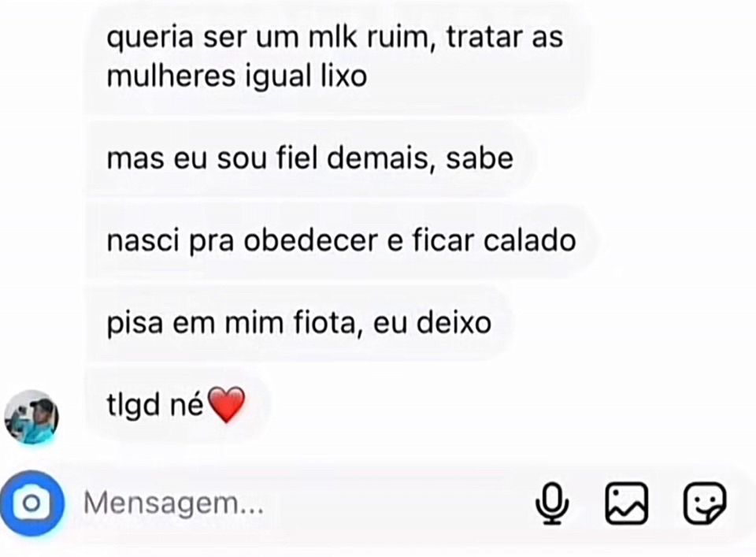Image resolution: width=756 pixels, height=557 pixels.
Task: Open the blue camera button
Action: click(31, 503)
